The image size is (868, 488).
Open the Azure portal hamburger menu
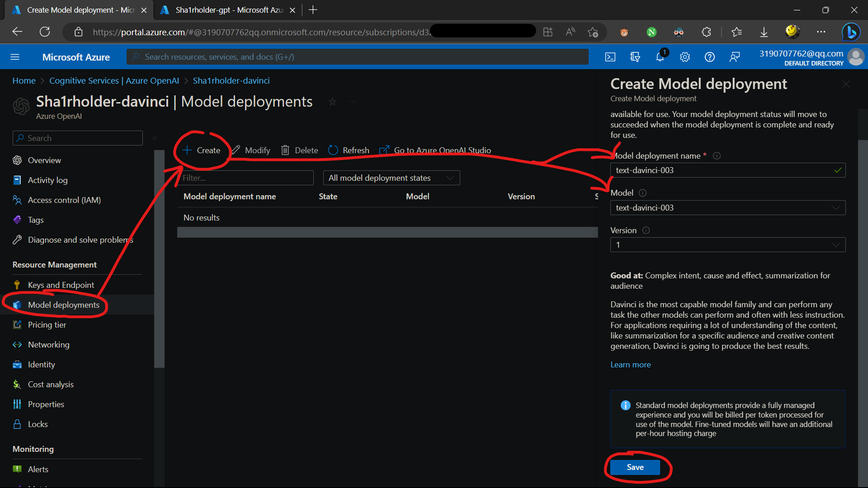(15, 57)
